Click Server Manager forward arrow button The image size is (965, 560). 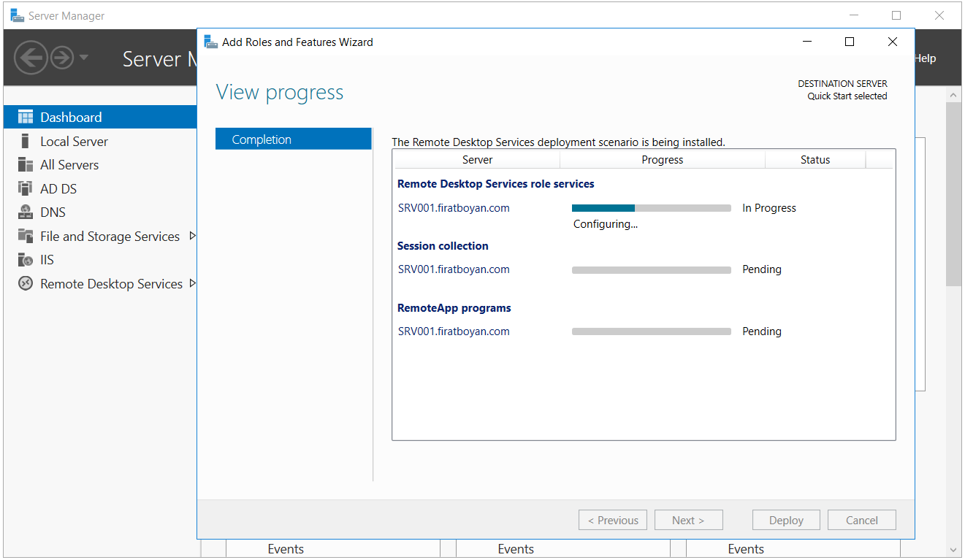62,58
